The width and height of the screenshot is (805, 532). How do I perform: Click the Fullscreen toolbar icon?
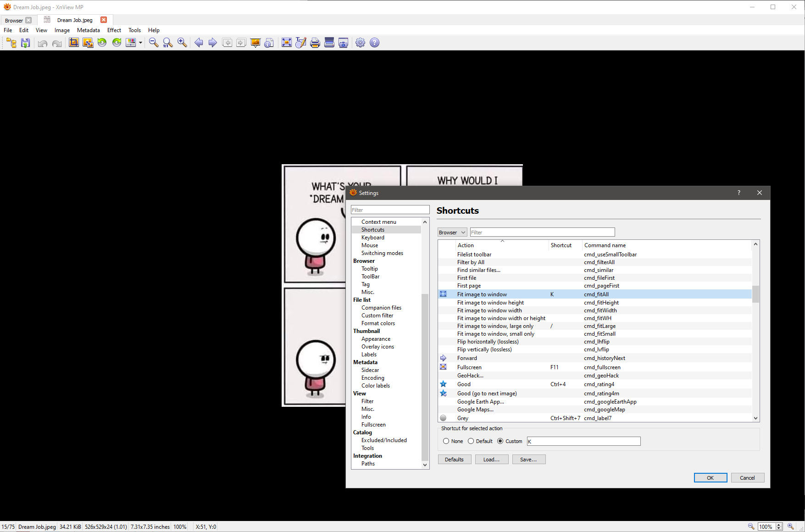(286, 43)
